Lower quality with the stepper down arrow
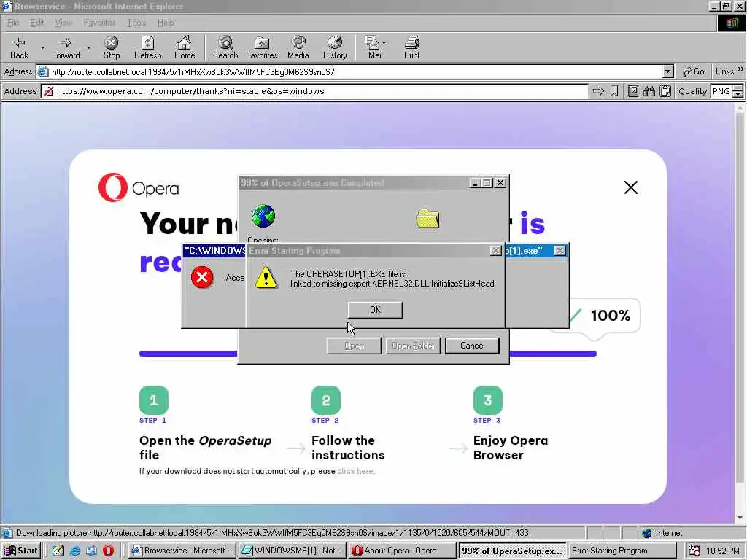Image resolution: width=747 pixels, height=560 pixels. [738, 94]
